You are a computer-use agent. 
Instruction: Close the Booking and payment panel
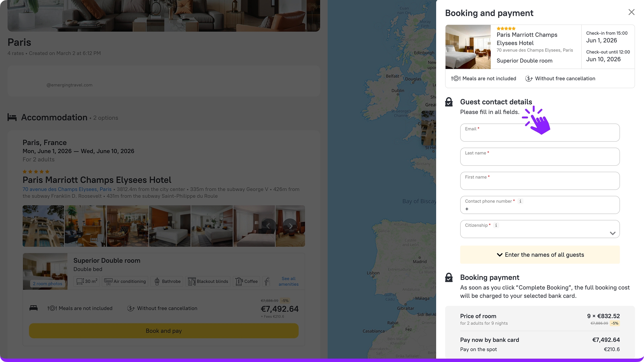[631, 12]
